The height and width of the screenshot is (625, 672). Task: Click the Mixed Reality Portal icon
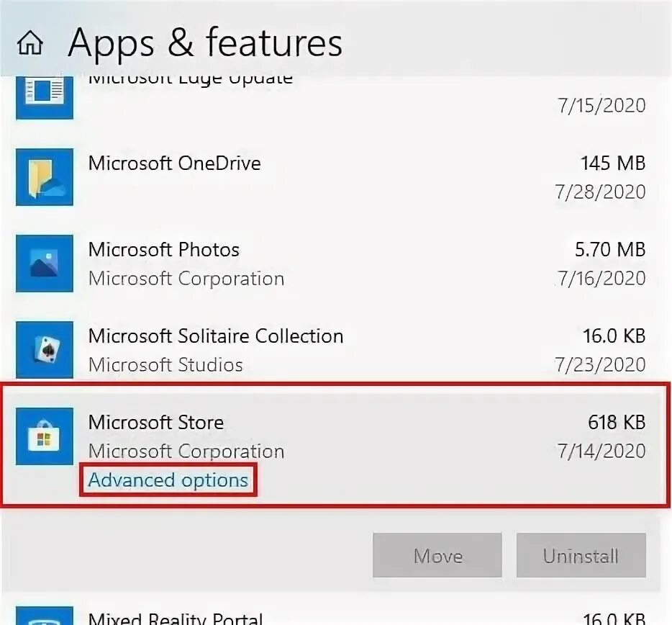click(44, 616)
